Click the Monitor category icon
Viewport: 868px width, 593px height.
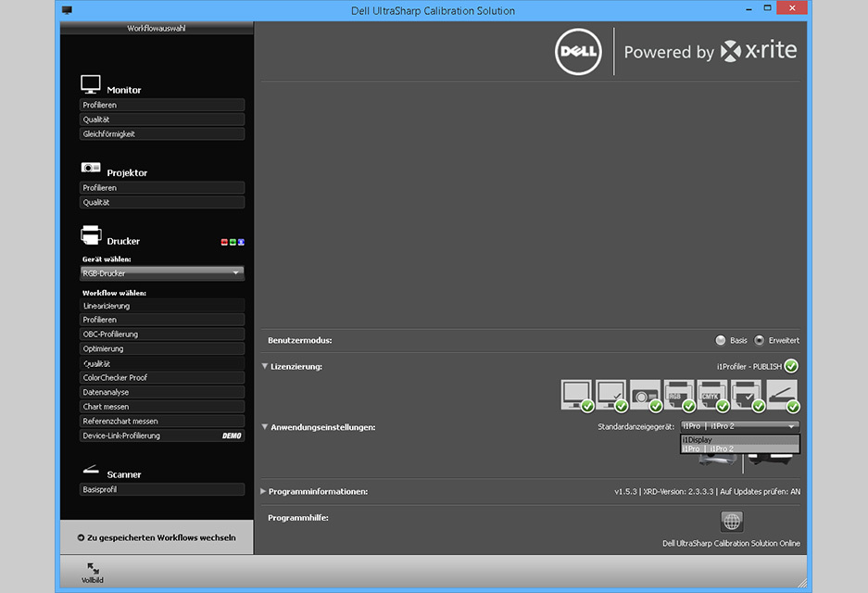click(x=90, y=84)
